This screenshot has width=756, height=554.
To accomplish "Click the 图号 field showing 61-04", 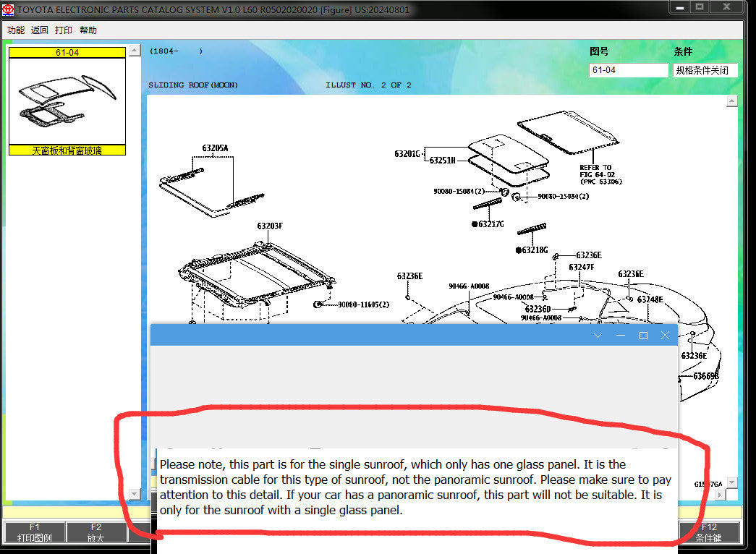I will coord(628,70).
